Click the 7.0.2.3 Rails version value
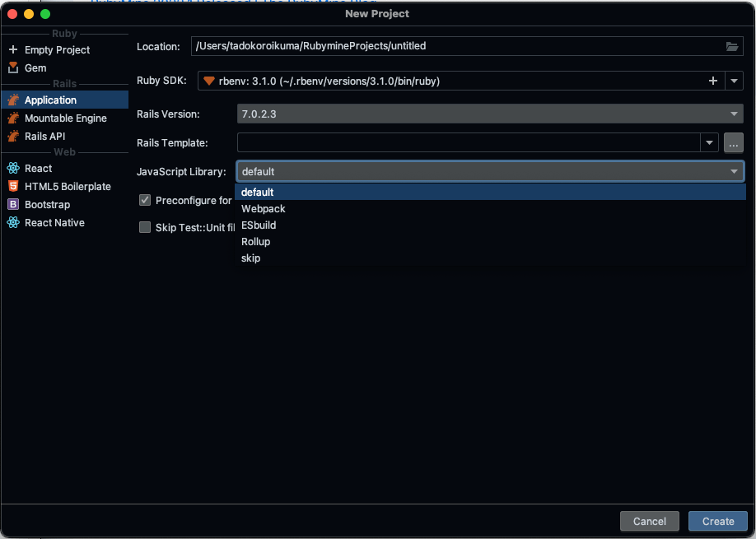Screen dimensions: 756x539 tap(259, 114)
